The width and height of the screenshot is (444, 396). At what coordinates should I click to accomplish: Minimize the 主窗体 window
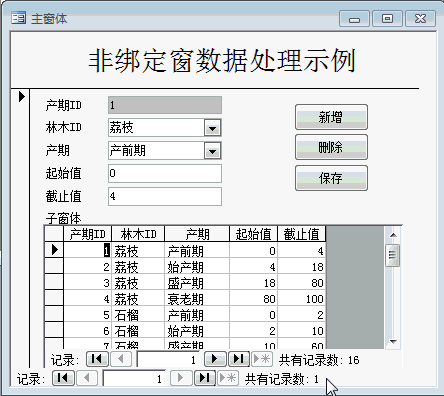click(x=354, y=19)
